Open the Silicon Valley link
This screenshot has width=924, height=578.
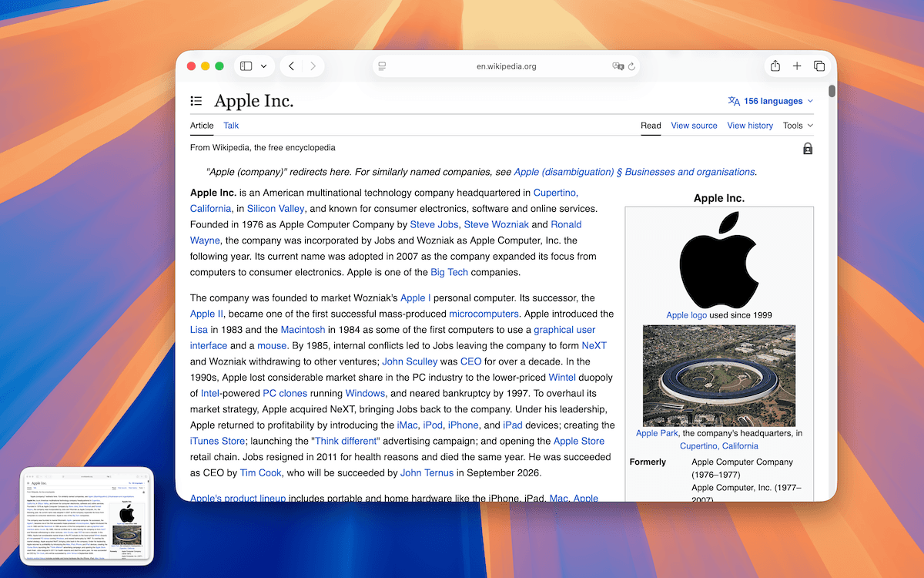click(x=276, y=209)
